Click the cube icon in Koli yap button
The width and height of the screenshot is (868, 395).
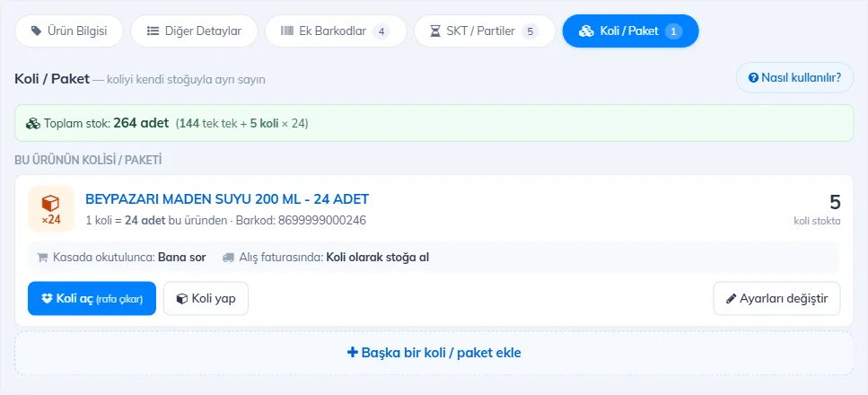click(181, 299)
